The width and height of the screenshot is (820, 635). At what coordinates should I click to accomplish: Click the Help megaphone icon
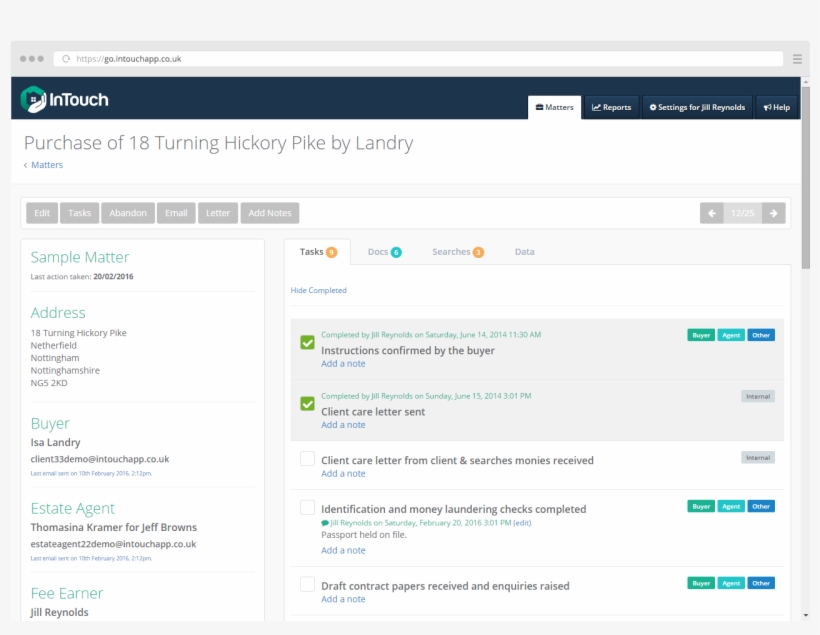pyautogui.click(x=766, y=107)
